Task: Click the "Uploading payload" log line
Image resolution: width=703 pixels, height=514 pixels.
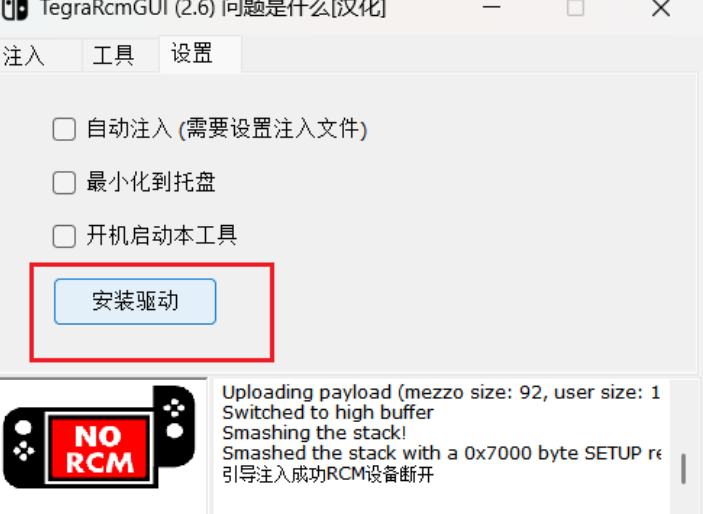Action: 441,392
